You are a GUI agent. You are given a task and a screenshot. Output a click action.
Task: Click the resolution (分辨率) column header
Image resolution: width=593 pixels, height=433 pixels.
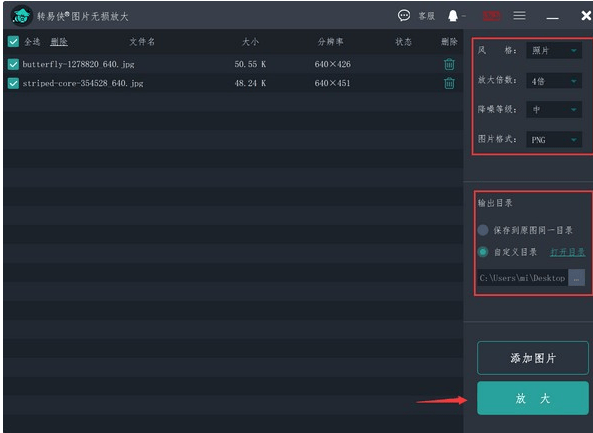click(331, 42)
